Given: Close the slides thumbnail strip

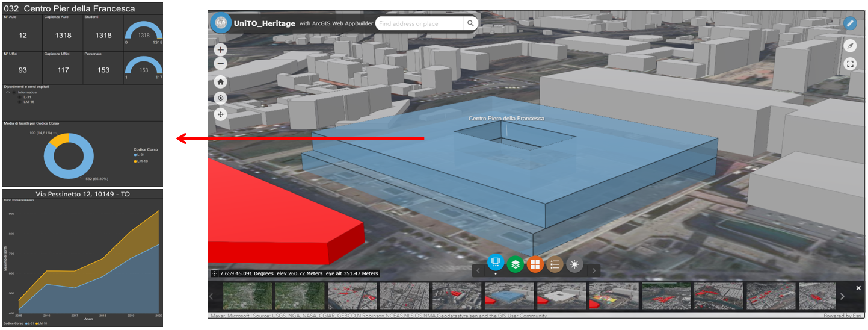Looking at the screenshot, I should (858, 288).
